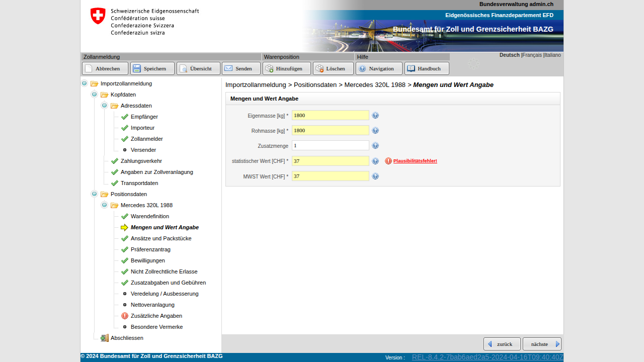The width and height of the screenshot is (644, 362).
Task: Click the Senden envelope button
Action: pyautogui.click(x=241, y=68)
